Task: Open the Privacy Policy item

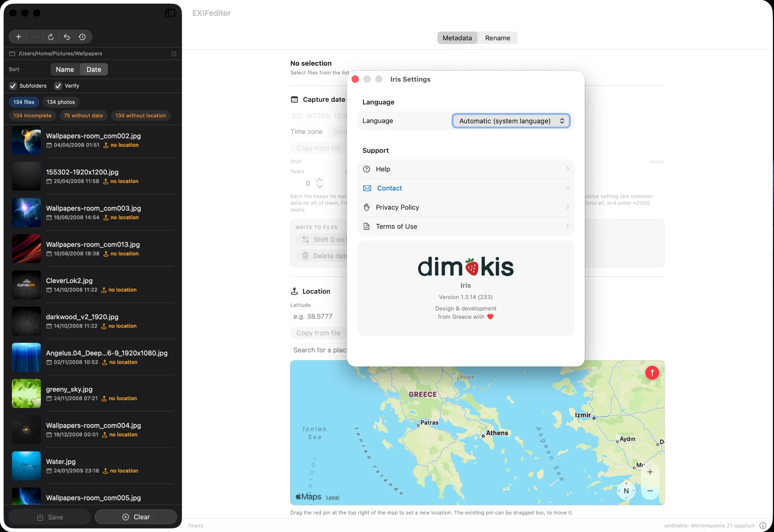Action: click(x=466, y=207)
